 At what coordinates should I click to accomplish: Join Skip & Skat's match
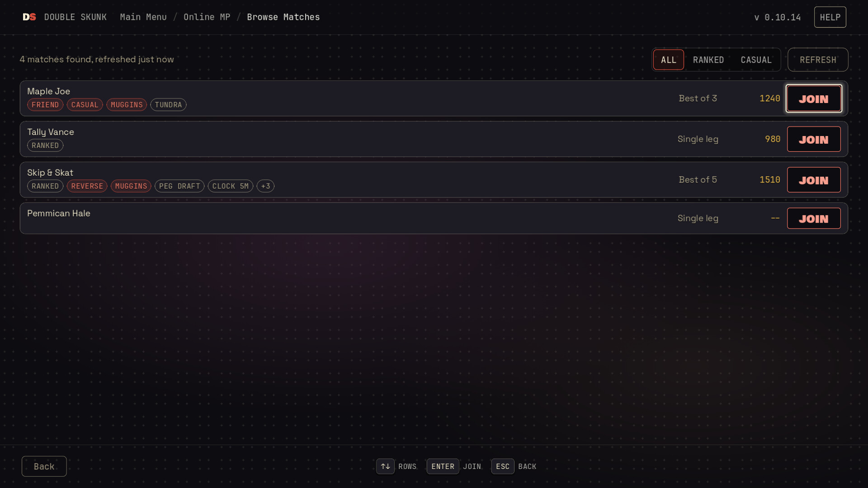[x=814, y=180]
